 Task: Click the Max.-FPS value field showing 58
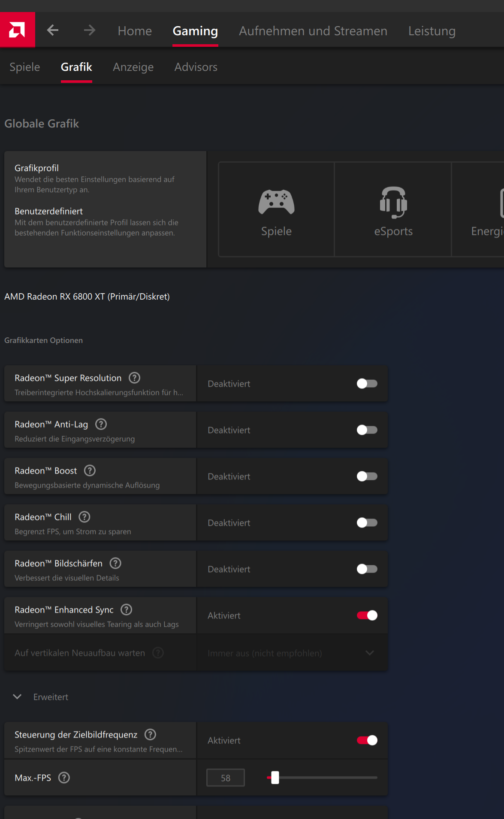[x=226, y=778]
